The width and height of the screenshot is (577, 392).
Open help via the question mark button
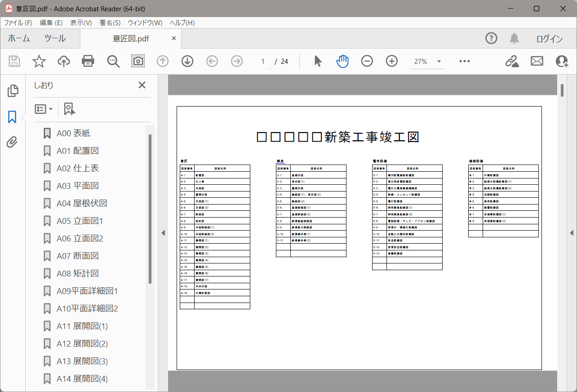point(491,38)
